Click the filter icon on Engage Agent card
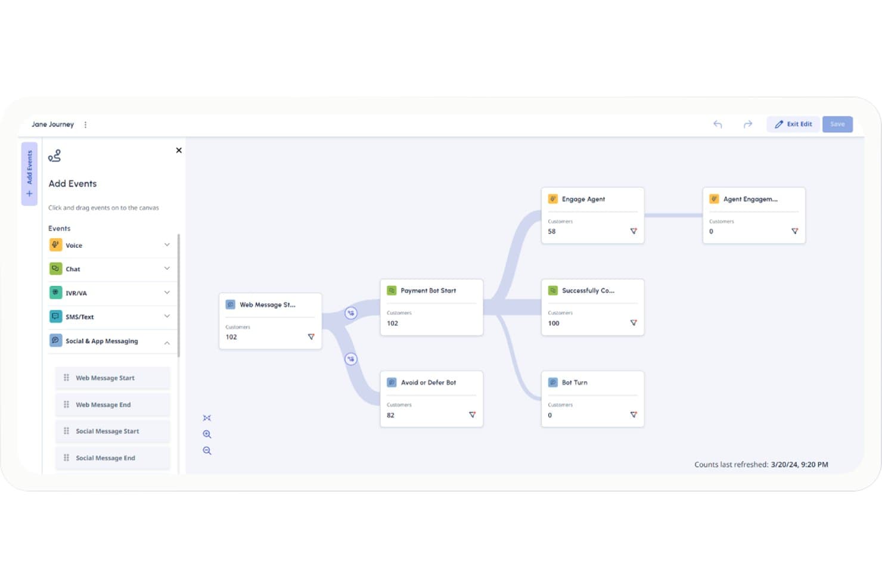The width and height of the screenshot is (882, 588). [633, 231]
